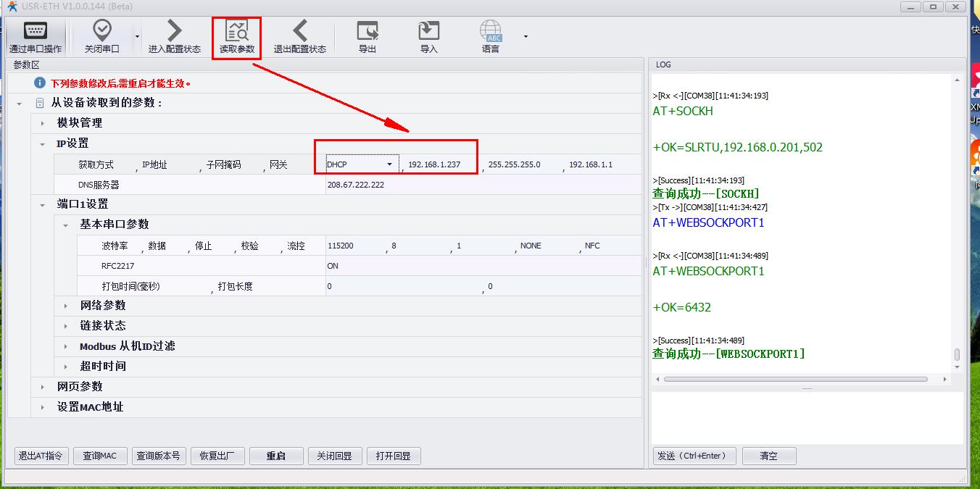Click the 清空 button to clear log
The height and width of the screenshot is (489, 980).
768,456
